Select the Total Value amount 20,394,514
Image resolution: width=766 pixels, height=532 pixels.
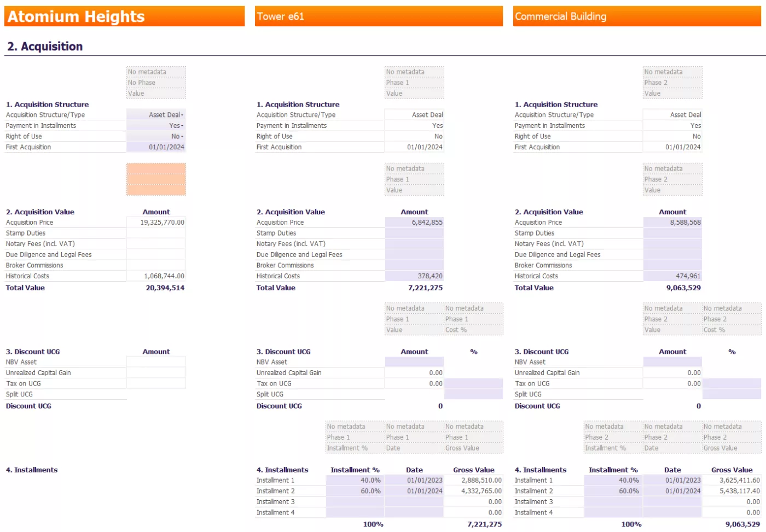[x=165, y=288]
